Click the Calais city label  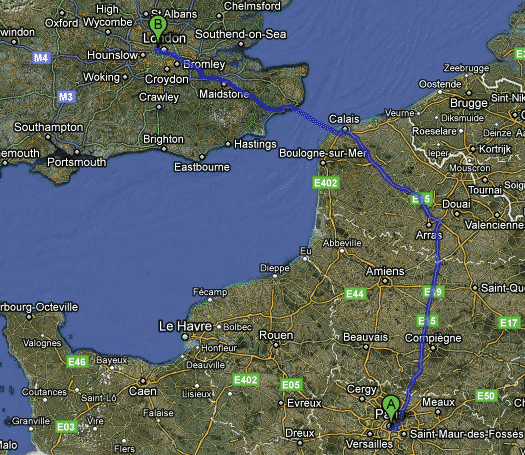click(344, 119)
